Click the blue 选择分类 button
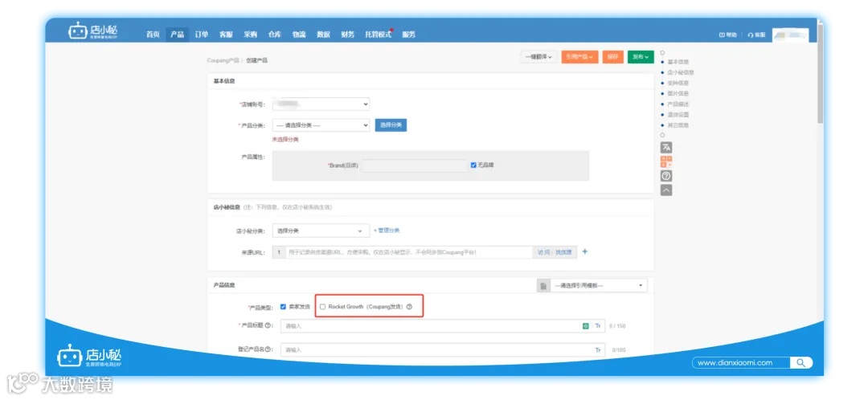The width and height of the screenshot is (868, 400). click(x=391, y=125)
